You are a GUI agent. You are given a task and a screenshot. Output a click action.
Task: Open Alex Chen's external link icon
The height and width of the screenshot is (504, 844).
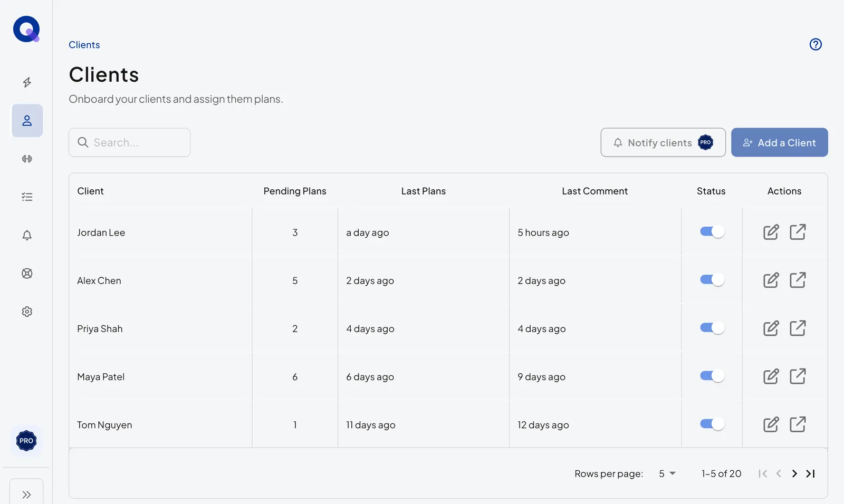(x=798, y=280)
